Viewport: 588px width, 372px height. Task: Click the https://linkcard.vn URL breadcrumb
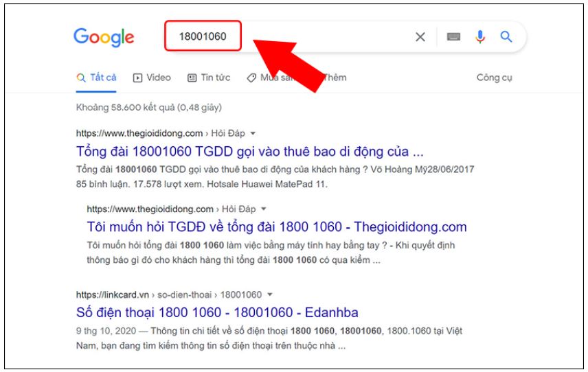pyautogui.click(x=113, y=295)
